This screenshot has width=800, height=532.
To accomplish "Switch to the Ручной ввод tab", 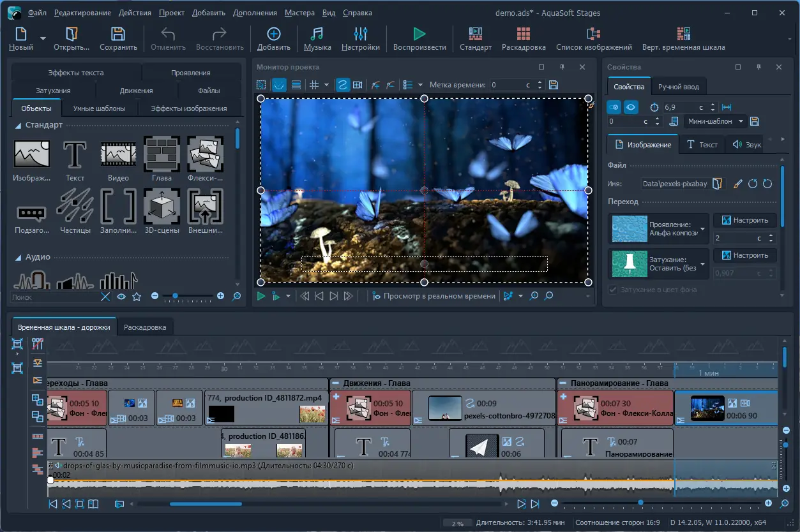I will [x=678, y=87].
